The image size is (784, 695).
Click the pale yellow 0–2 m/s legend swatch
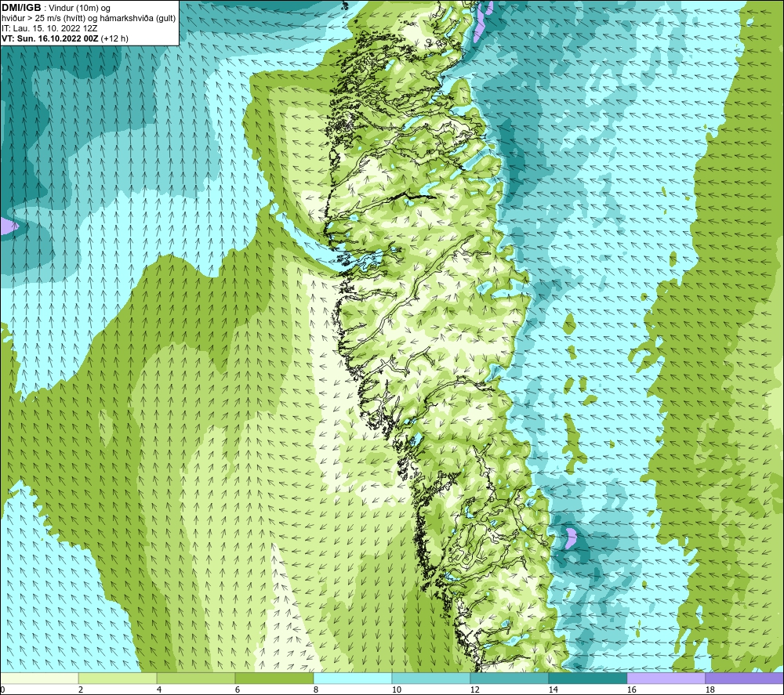tap(39, 678)
